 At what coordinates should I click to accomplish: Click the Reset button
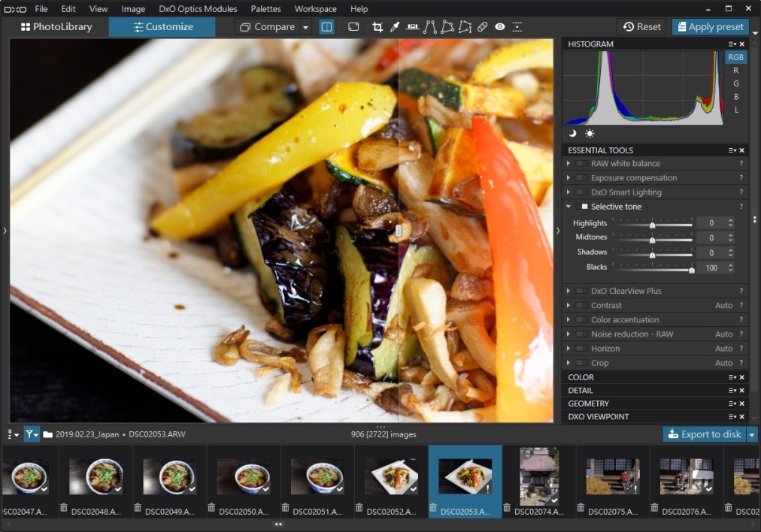(x=642, y=27)
